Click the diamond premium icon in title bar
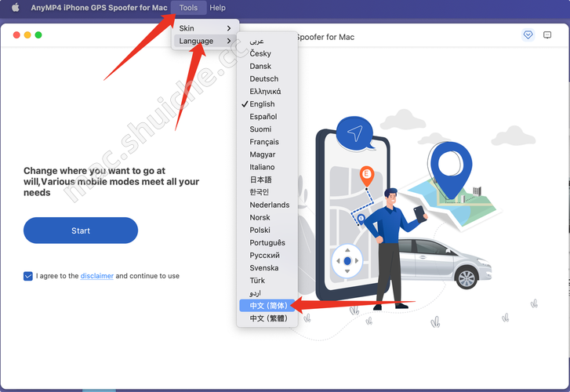The width and height of the screenshot is (570, 392). tap(528, 35)
